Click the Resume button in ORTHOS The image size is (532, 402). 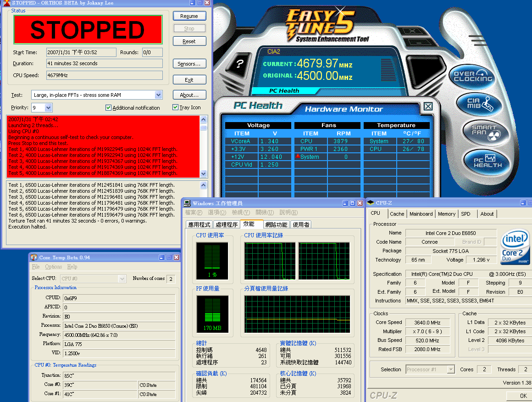189,16
